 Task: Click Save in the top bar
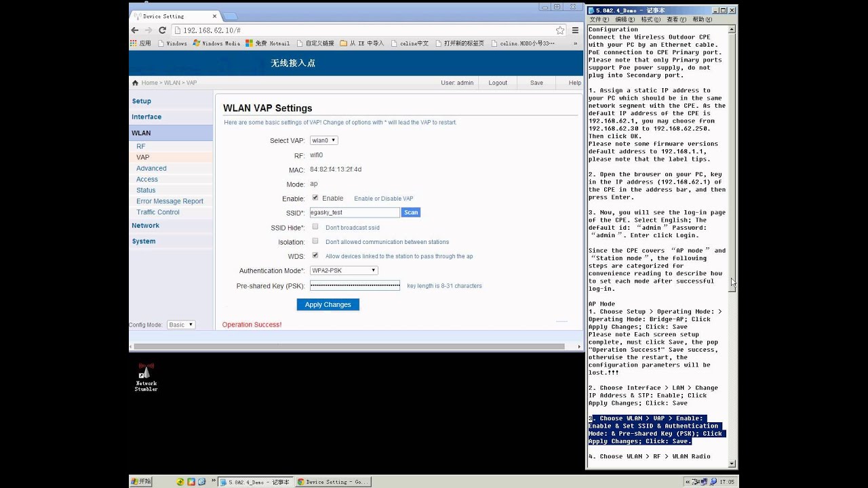pyautogui.click(x=536, y=83)
